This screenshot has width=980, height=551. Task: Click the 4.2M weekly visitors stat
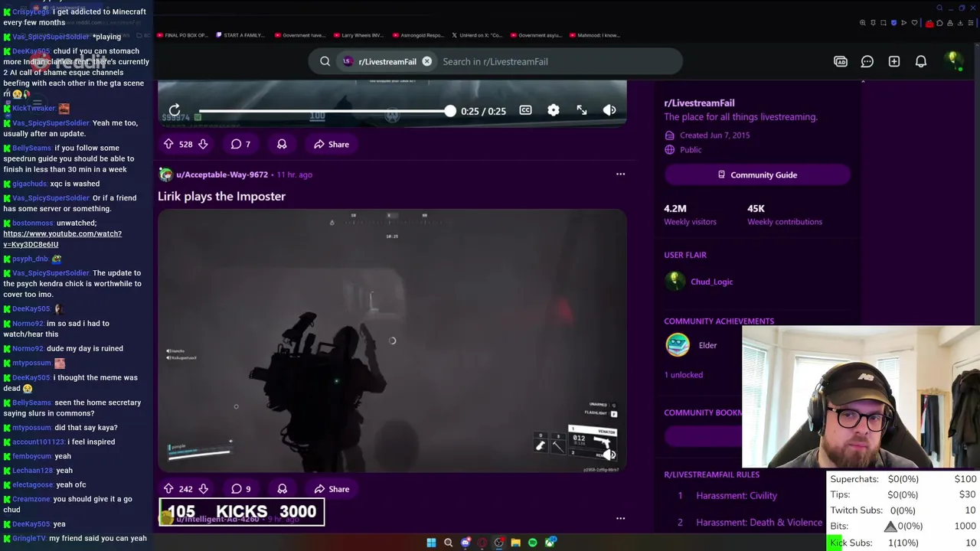pos(690,214)
